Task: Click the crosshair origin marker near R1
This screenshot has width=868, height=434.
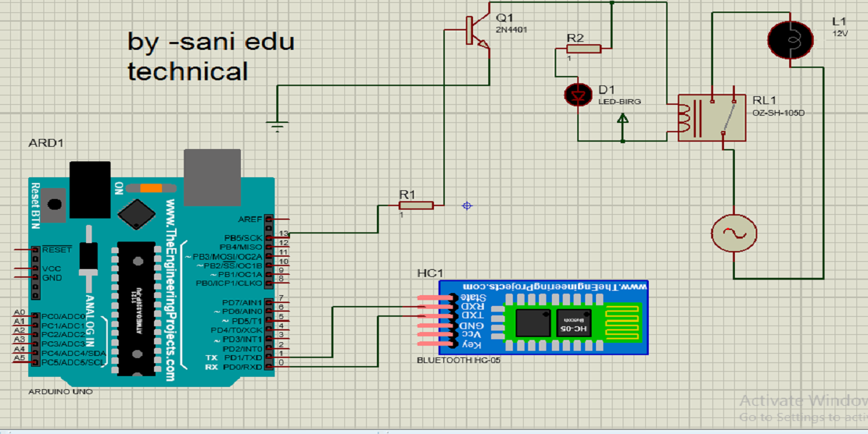Action: [x=467, y=206]
